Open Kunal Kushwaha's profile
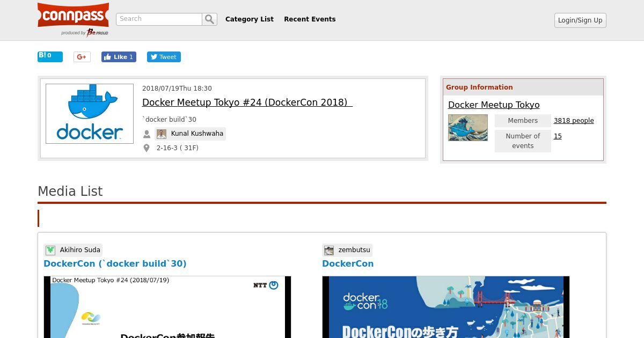The height and width of the screenshot is (338, 644). [x=197, y=134]
